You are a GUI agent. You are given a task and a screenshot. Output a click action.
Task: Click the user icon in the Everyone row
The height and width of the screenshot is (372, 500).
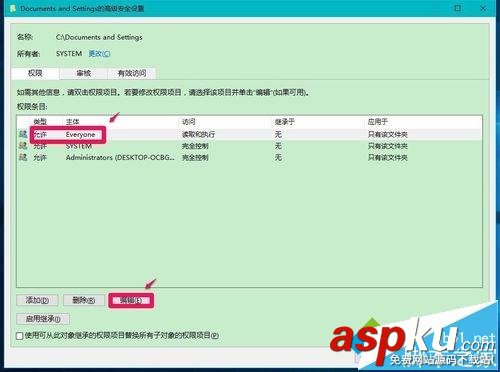point(23,134)
